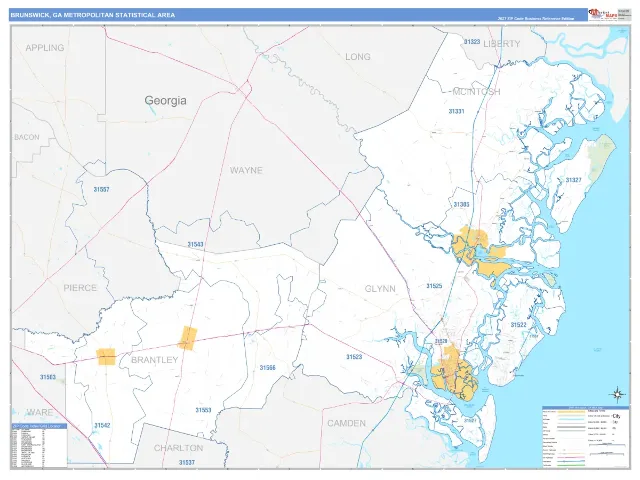Click the WARE county label
This screenshot has width=640, height=480.
(x=40, y=412)
